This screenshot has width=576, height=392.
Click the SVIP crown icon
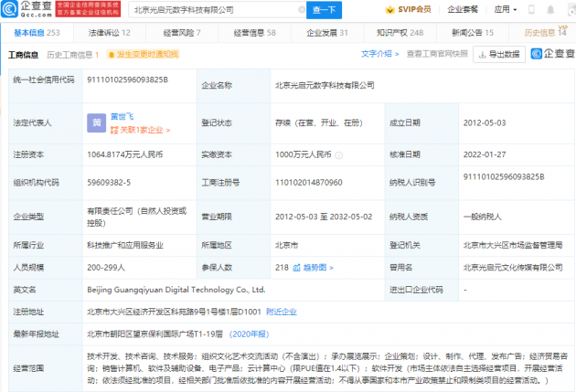tap(389, 10)
